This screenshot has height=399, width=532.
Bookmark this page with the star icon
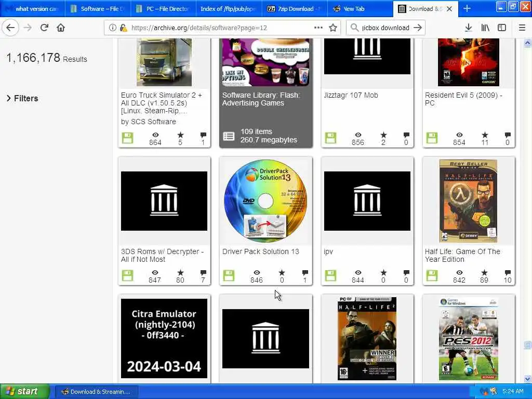click(x=333, y=28)
